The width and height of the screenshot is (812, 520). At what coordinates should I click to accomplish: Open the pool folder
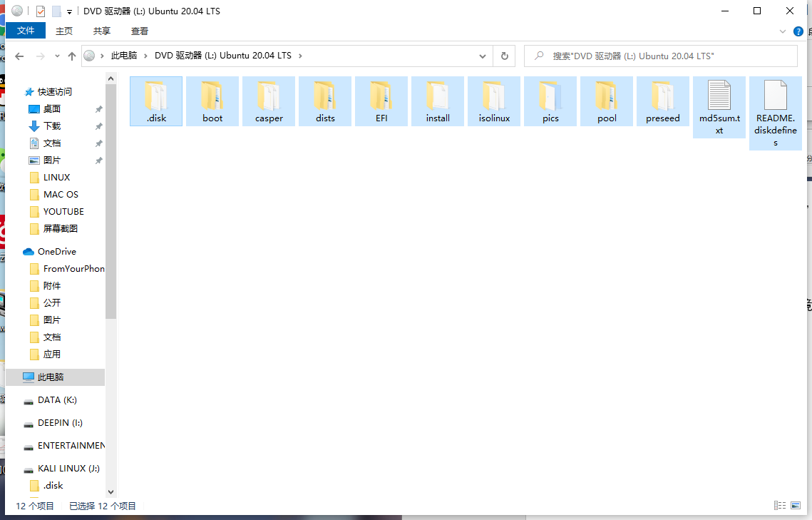tap(607, 101)
